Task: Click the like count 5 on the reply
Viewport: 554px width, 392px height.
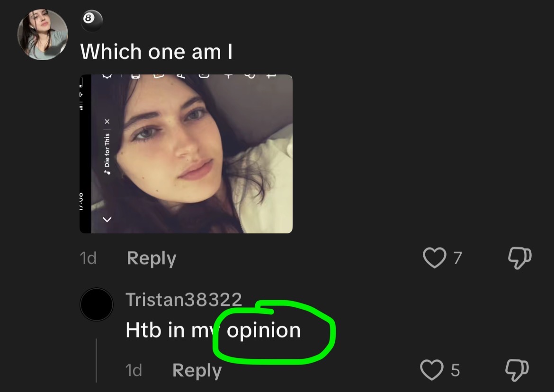Action: click(x=455, y=370)
